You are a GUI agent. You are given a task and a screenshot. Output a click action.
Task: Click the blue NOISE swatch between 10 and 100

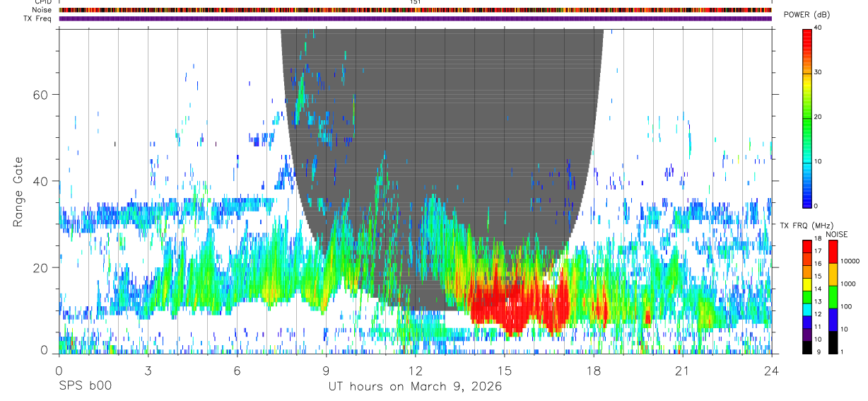pyautogui.click(x=833, y=320)
